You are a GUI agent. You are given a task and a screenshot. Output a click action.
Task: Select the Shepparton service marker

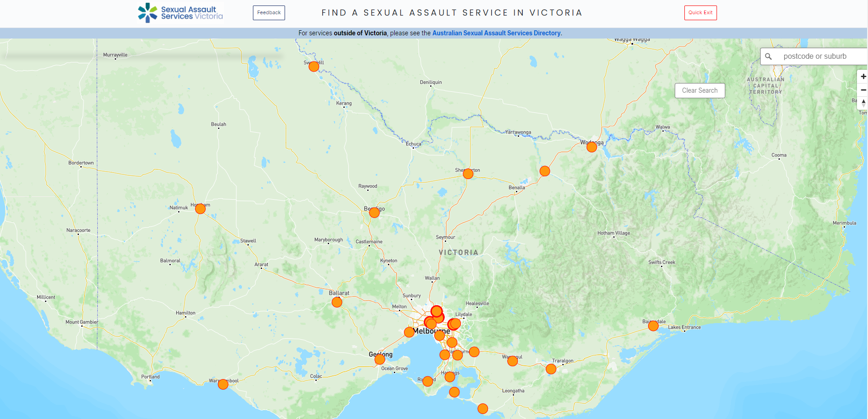click(468, 173)
